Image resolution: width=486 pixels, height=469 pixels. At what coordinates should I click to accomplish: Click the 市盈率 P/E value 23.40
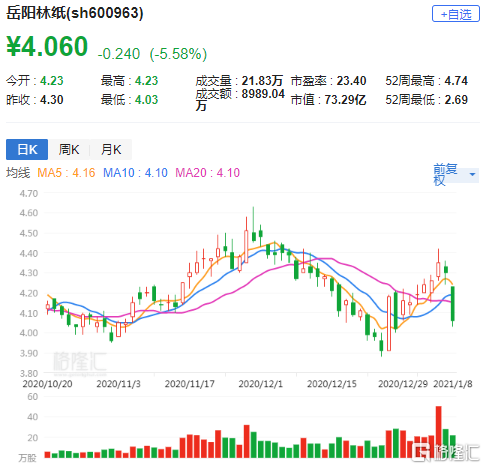click(x=351, y=81)
